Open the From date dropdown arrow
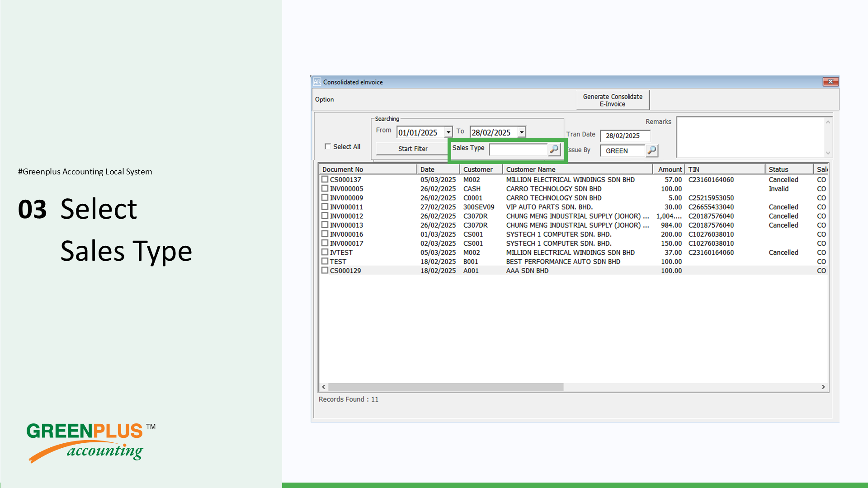 448,132
